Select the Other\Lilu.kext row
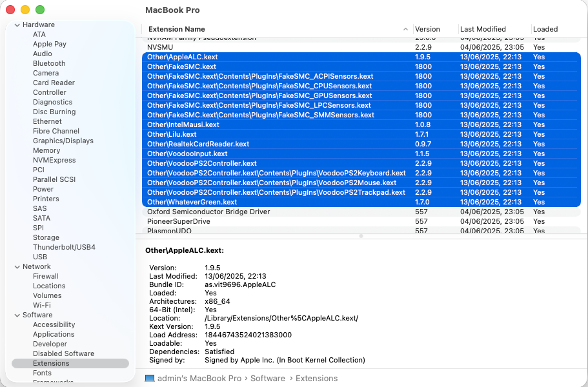The width and height of the screenshot is (588, 387). (x=361, y=135)
